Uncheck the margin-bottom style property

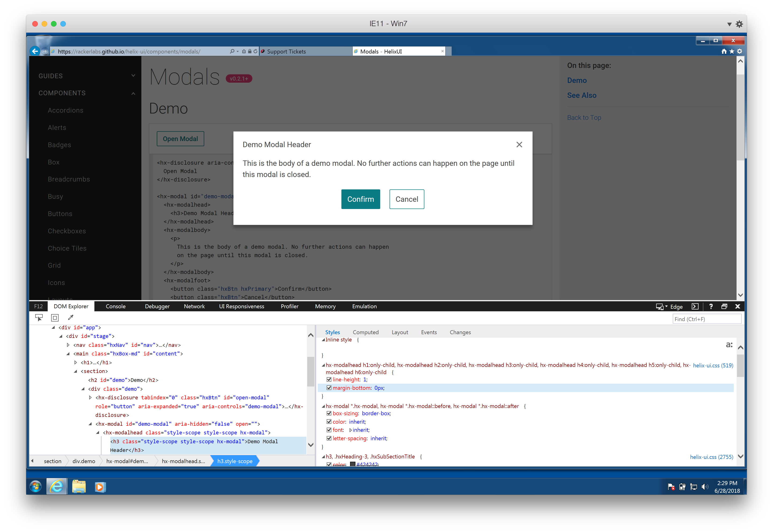point(329,388)
